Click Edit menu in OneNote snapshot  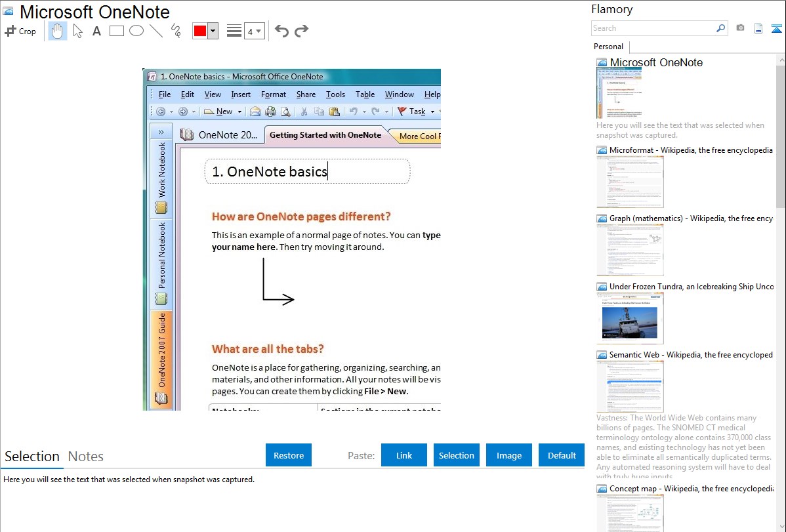(x=188, y=94)
